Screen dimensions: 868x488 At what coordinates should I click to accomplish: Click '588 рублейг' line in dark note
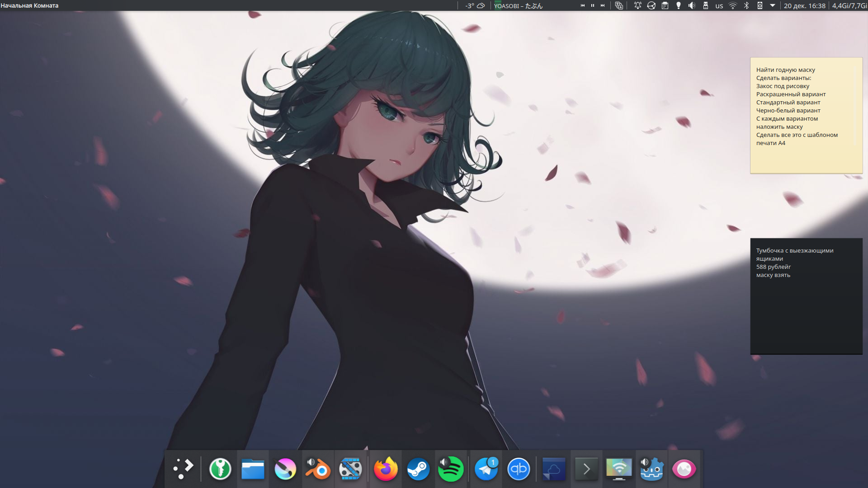[774, 267]
